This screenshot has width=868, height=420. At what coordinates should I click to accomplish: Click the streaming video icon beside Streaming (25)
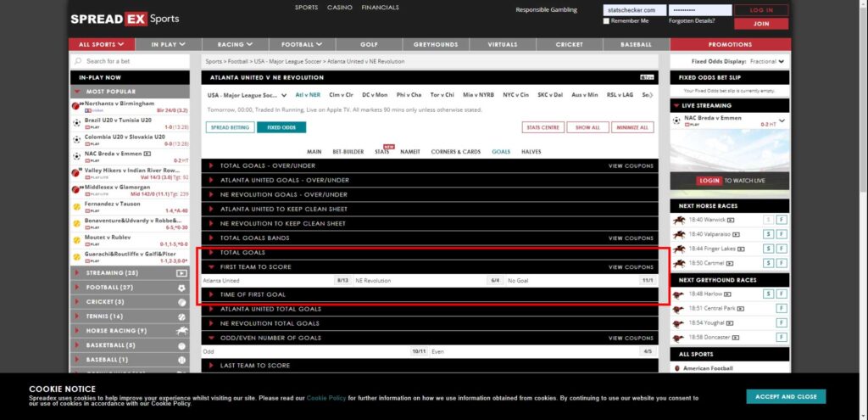click(x=181, y=273)
